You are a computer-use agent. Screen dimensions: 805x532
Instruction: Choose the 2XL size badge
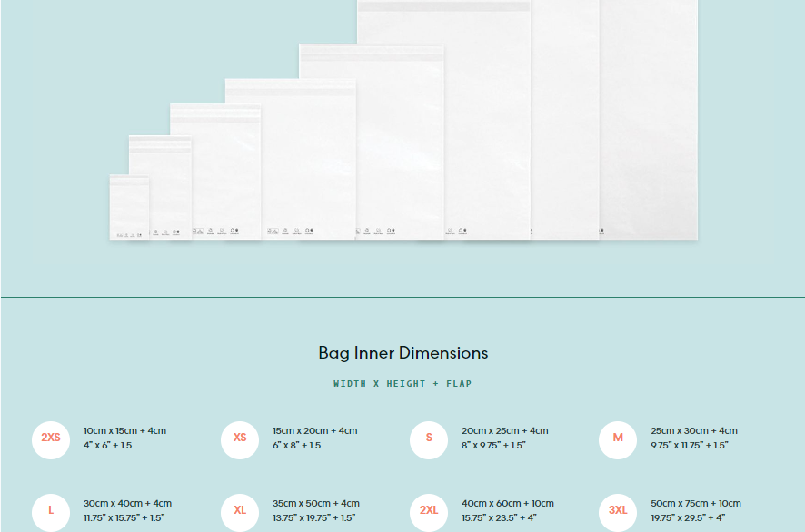429,511
